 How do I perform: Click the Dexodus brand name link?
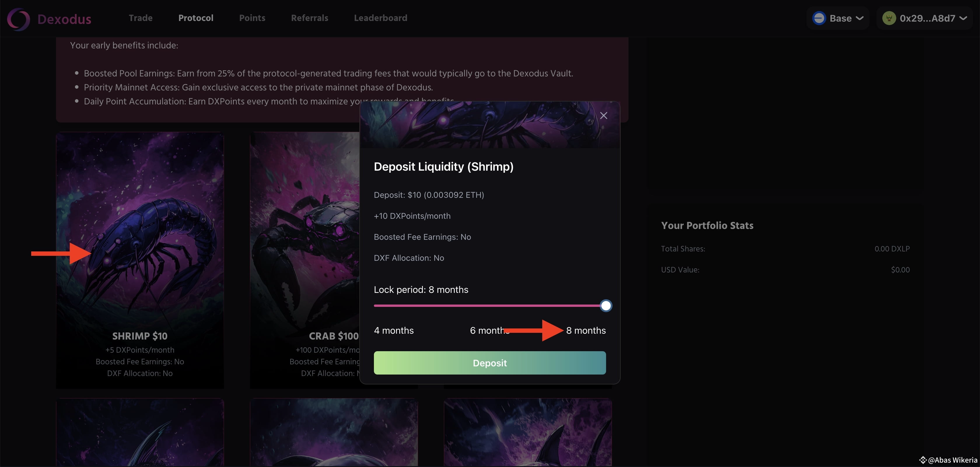tap(64, 19)
